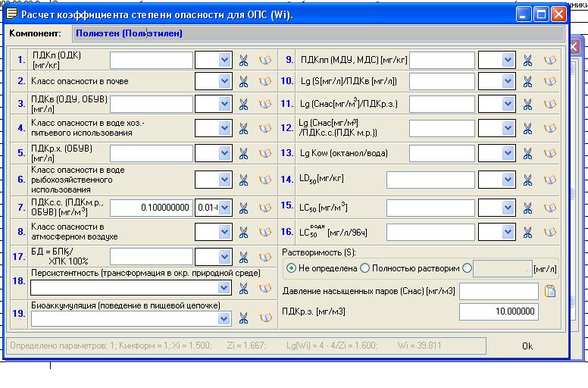The height and width of the screenshot is (388, 588).
Task: Click clipboard icon beside Давление насыщенных паров
Action: [550, 291]
